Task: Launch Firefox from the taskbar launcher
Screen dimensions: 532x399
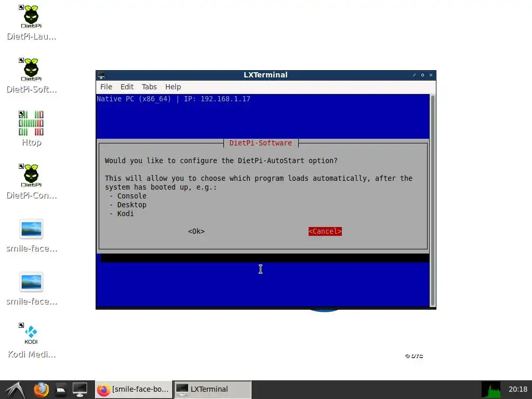Action: pyautogui.click(x=41, y=390)
